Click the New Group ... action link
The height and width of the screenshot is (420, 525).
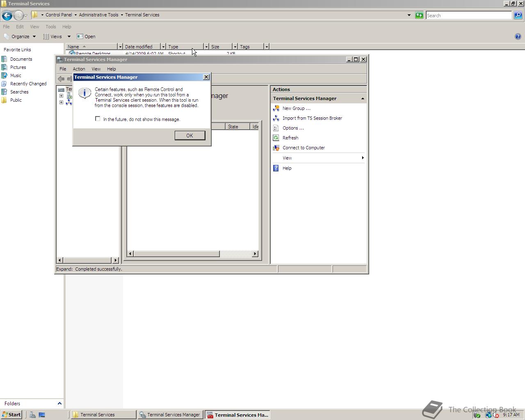click(x=297, y=108)
